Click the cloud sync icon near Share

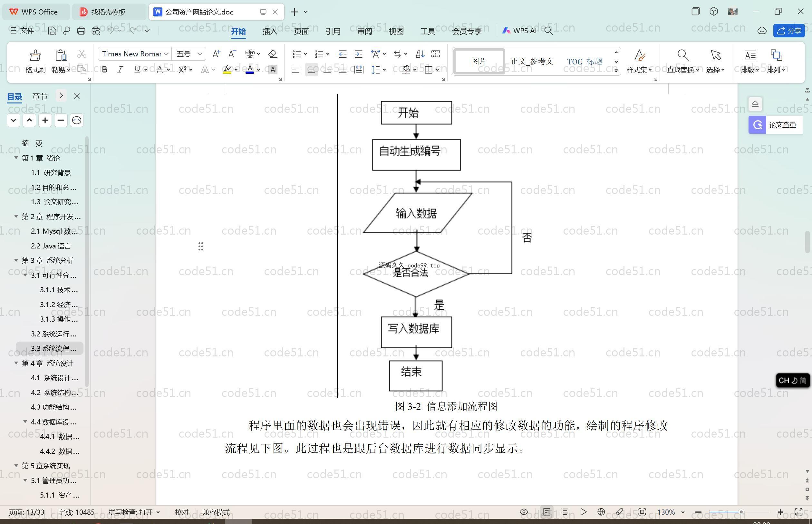pyautogui.click(x=762, y=31)
